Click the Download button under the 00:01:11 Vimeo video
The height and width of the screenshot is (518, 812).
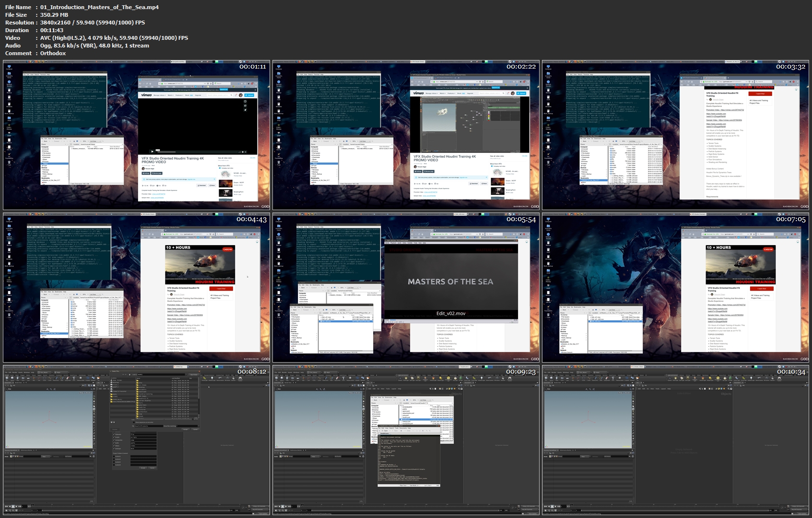(201, 185)
